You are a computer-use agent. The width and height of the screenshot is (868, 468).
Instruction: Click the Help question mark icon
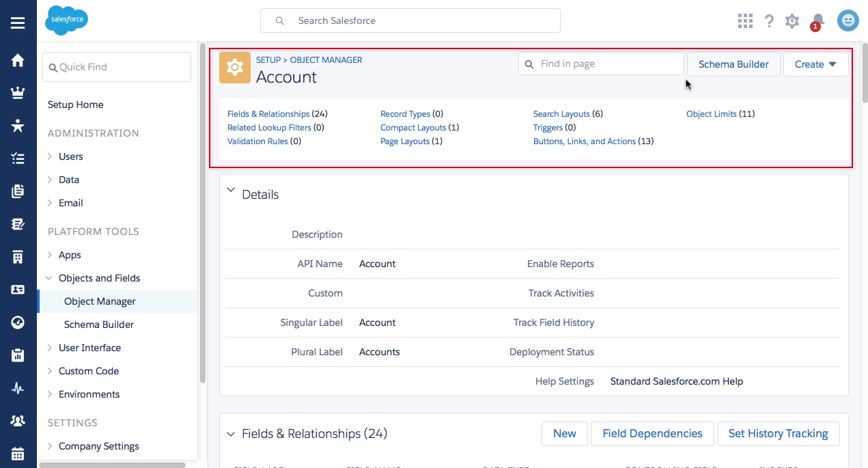(769, 21)
